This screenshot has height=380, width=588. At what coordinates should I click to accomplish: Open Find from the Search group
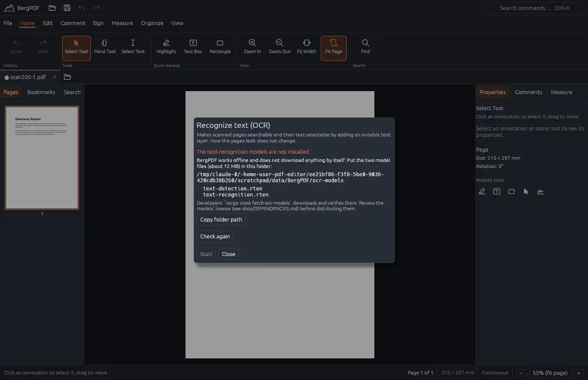(x=365, y=48)
